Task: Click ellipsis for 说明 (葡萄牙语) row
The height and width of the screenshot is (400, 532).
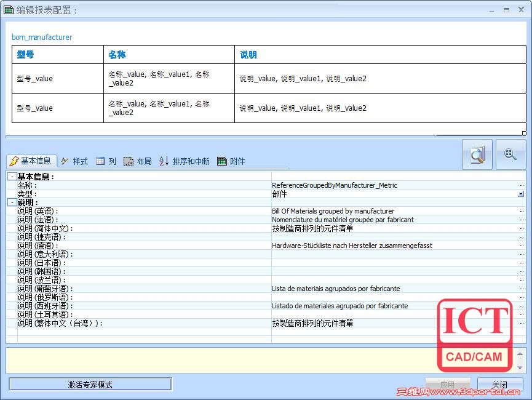Action: pyautogui.click(x=522, y=289)
